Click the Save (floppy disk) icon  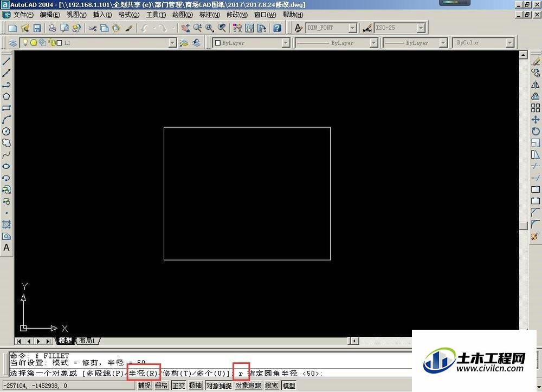click(37, 28)
